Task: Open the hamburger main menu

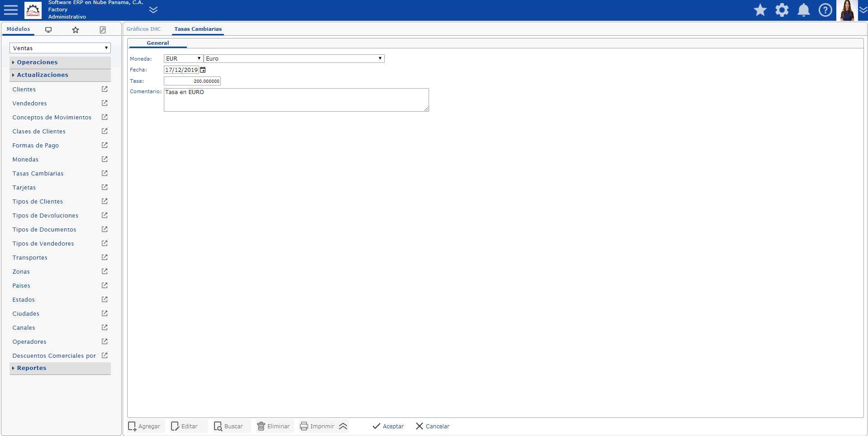Action: (x=11, y=10)
